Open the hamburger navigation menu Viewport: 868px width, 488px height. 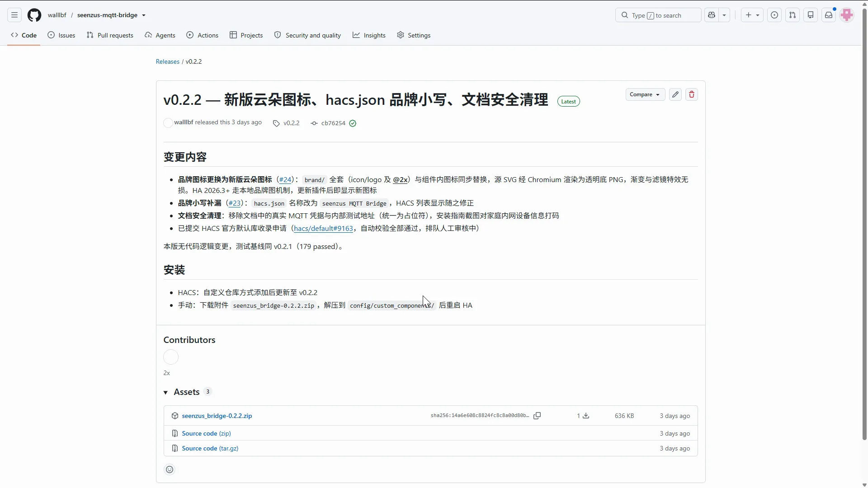click(x=14, y=15)
